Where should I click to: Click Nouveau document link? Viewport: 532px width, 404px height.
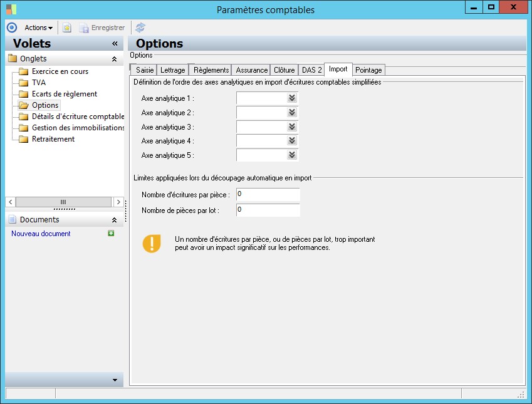point(41,234)
